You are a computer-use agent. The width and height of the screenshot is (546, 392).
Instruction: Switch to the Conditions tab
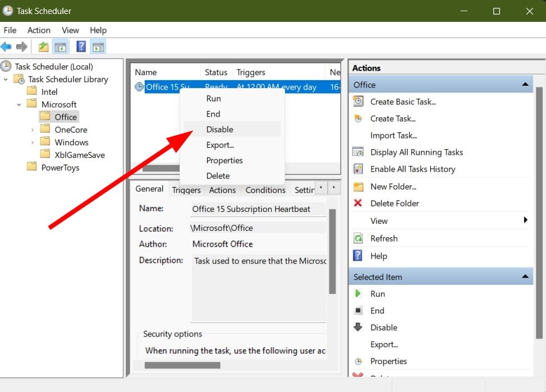pos(265,190)
